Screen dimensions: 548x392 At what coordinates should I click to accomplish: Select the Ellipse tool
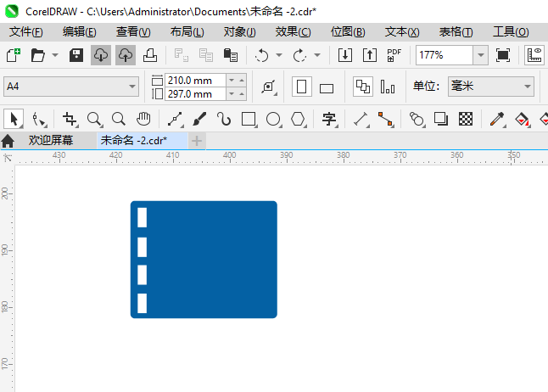(274, 120)
